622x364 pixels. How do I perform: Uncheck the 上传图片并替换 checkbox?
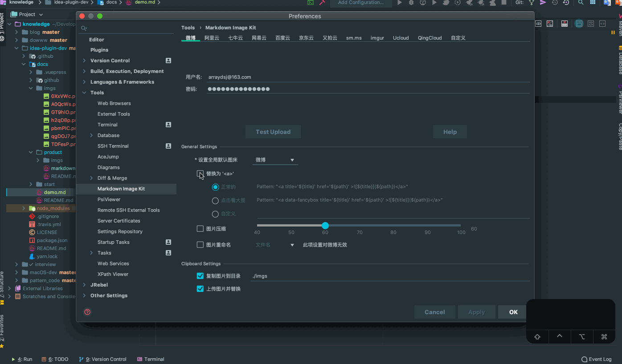[200, 289]
